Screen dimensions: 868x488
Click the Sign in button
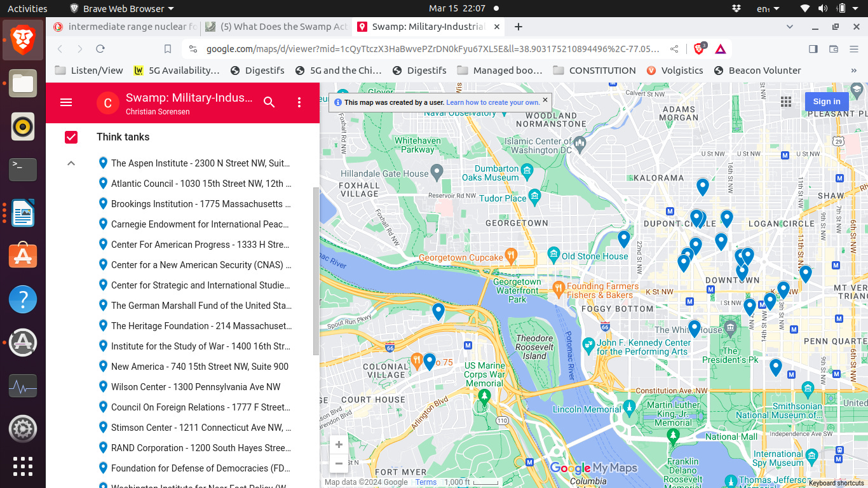(827, 102)
